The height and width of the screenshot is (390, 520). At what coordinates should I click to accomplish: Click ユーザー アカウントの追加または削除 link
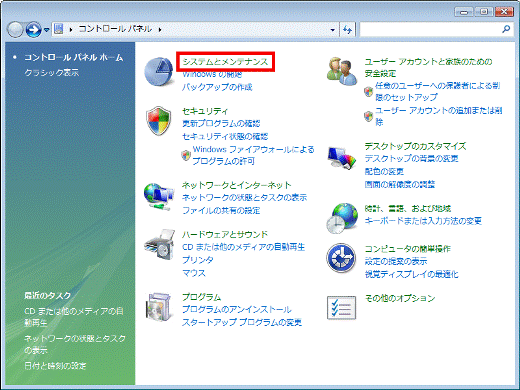439,116
